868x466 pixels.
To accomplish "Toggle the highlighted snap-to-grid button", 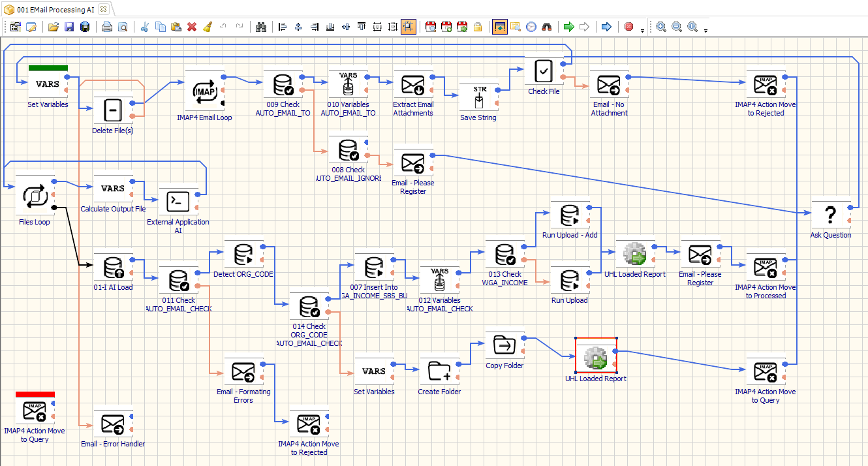I will click(409, 26).
